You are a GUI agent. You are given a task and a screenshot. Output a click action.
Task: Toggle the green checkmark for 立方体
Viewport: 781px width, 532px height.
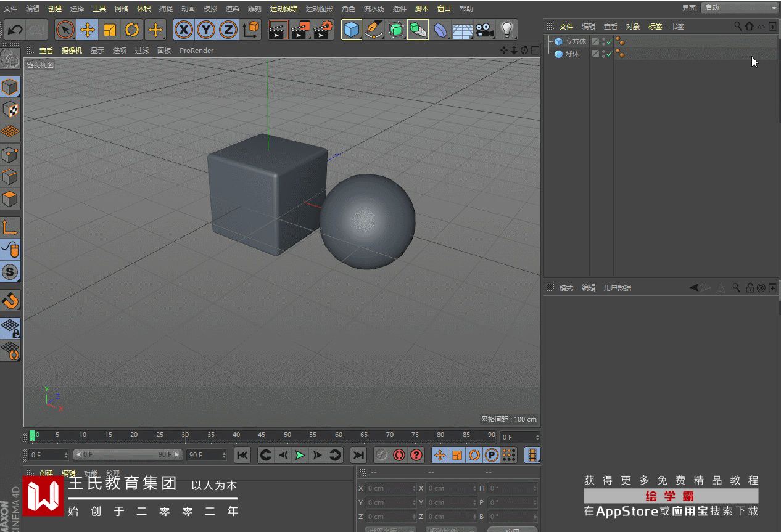point(610,42)
